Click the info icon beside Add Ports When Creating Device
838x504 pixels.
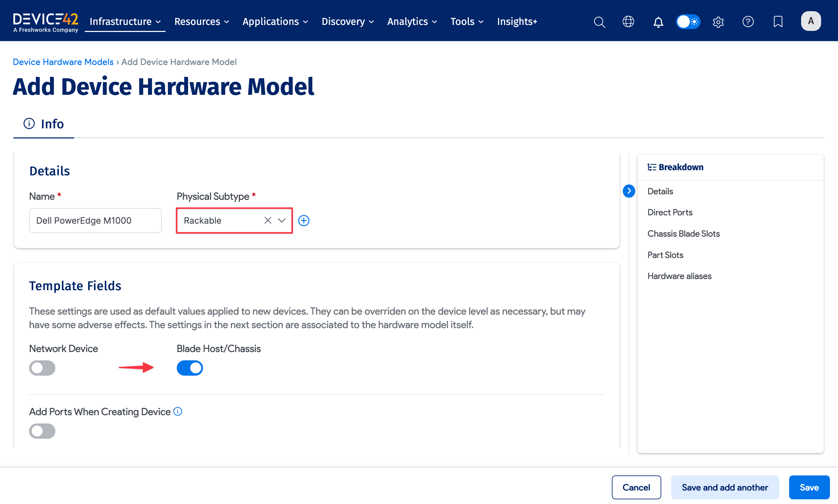177,411
